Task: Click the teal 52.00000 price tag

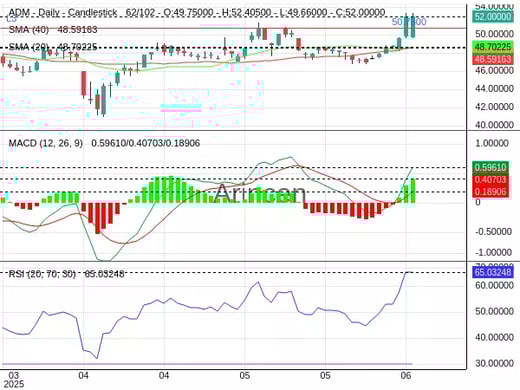Action: pyautogui.click(x=493, y=17)
